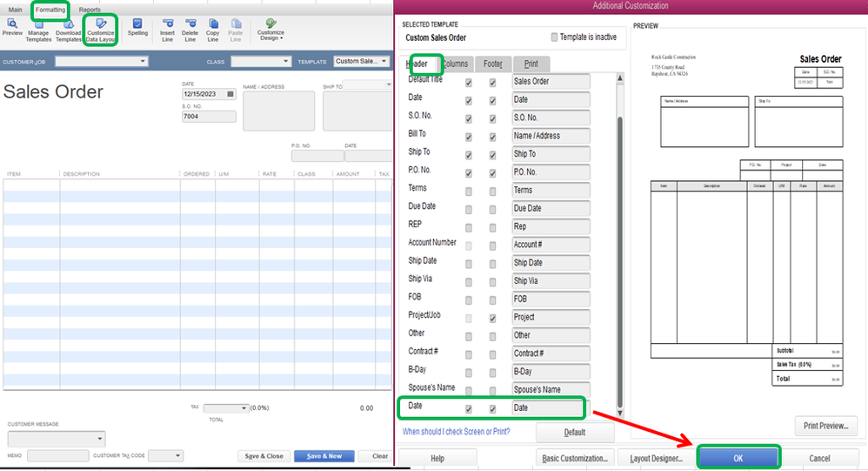Click the Name / Address box

click(278, 111)
